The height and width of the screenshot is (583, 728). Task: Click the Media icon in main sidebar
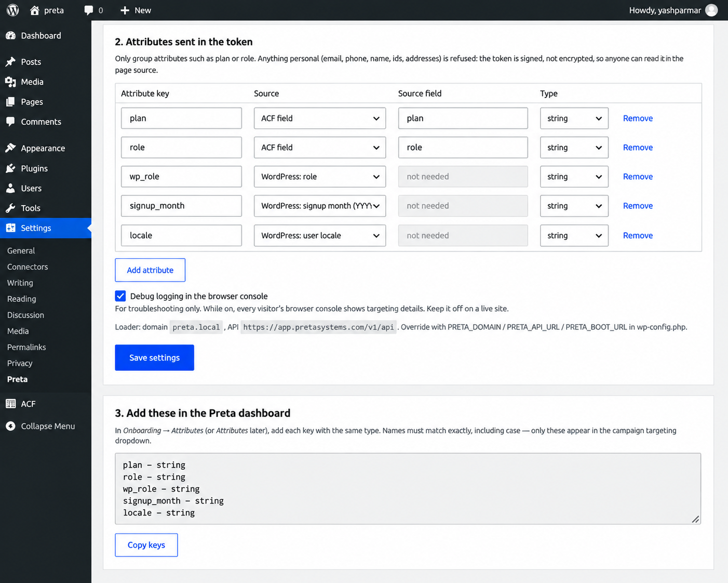click(x=10, y=82)
